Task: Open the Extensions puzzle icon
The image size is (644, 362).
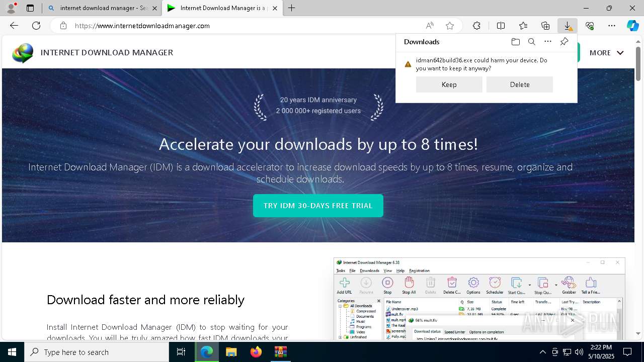Action: click(x=476, y=26)
